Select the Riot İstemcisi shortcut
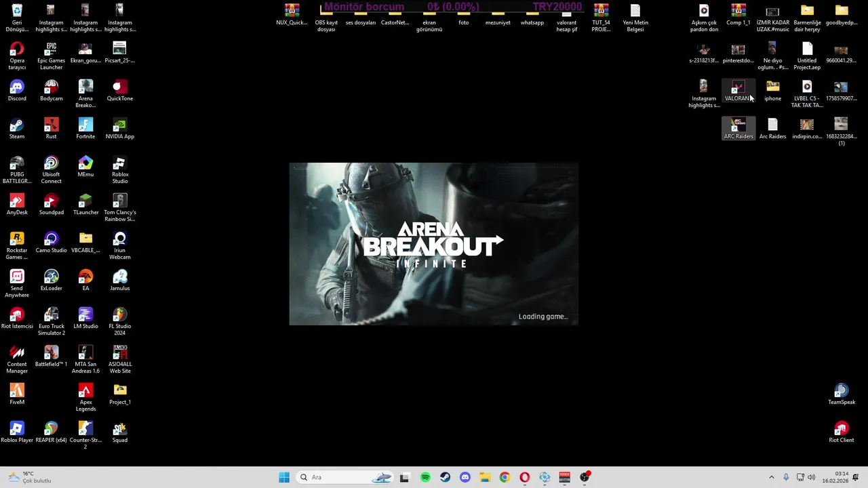The width and height of the screenshot is (868, 488). pos(17,318)
